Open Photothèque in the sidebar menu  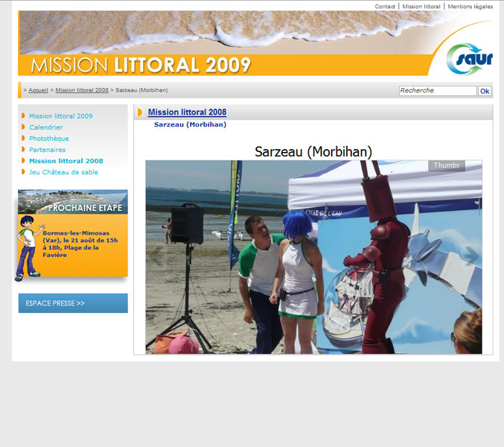(49, 139)
